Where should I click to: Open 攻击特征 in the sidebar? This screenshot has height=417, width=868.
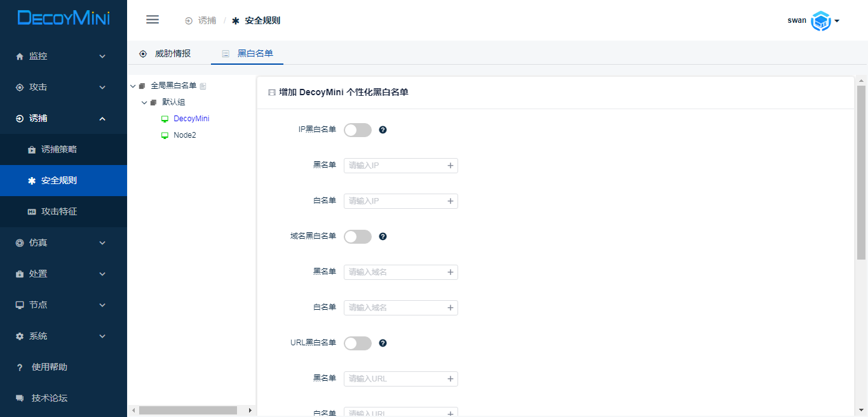pos(59,211)
